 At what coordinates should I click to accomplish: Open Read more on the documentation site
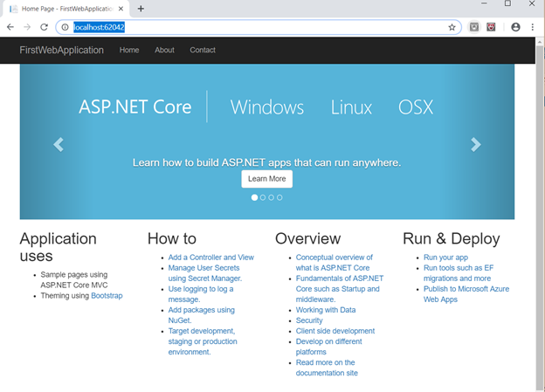(x=327, y=368)
